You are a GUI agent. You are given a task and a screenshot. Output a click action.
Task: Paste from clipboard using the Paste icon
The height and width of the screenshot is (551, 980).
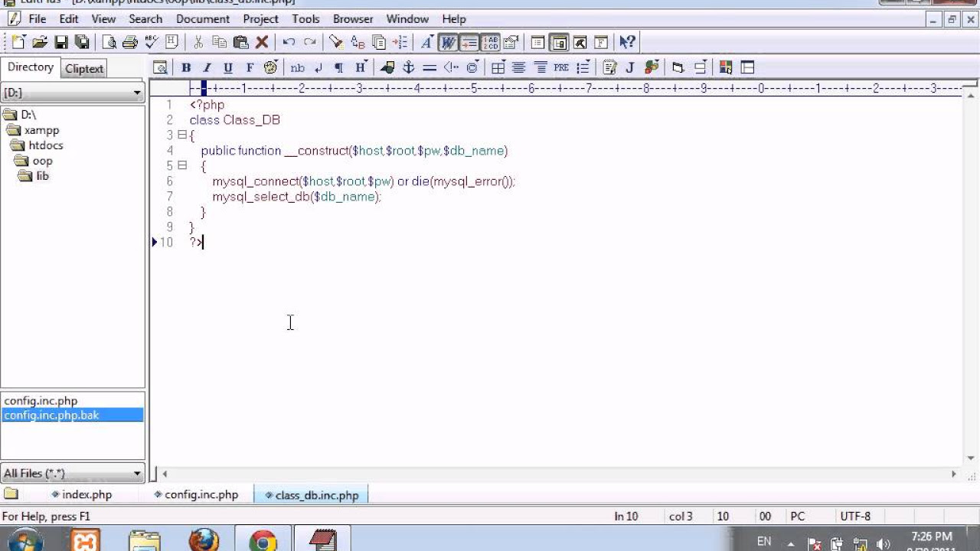(x=240, y=42)
